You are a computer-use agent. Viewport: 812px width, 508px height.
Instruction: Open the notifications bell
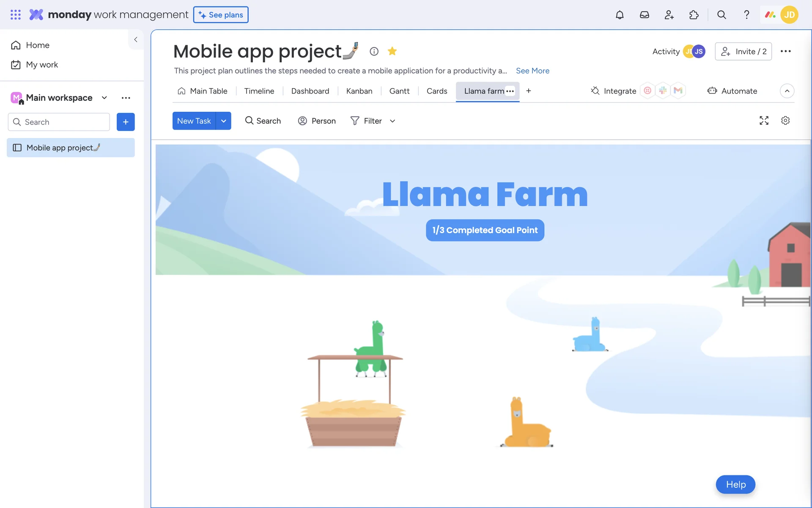[619, 15]
